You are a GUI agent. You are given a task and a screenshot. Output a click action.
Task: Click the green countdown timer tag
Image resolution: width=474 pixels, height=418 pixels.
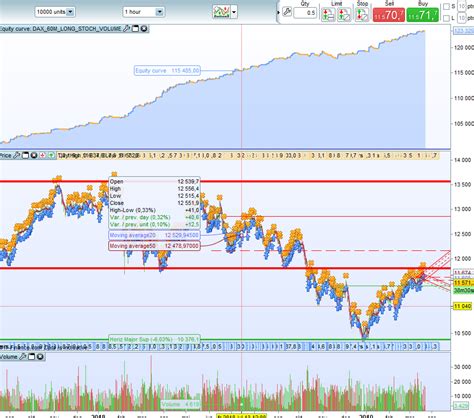(463, 291)
